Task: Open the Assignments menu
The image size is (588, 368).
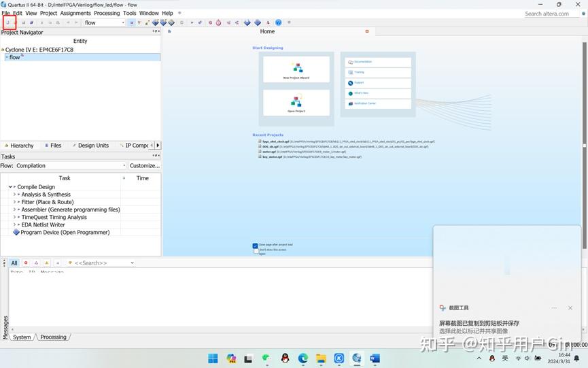Action: pos(75,13)
